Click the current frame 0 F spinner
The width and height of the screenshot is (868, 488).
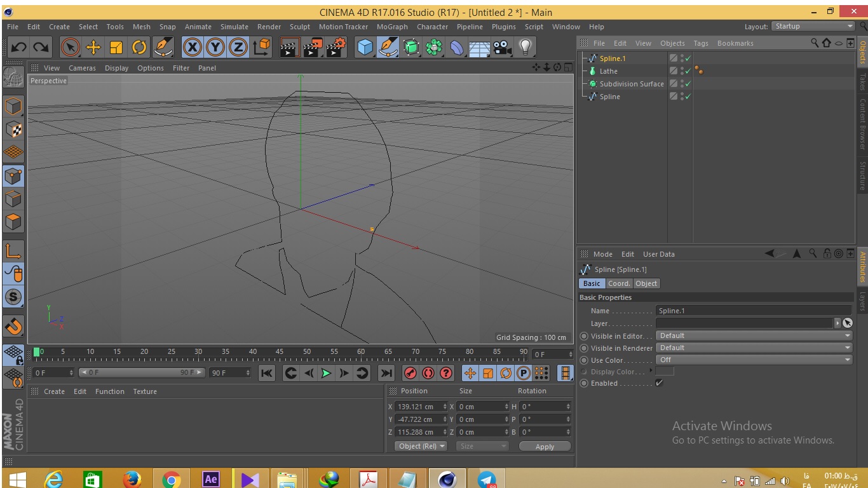[x=71, y=373]
